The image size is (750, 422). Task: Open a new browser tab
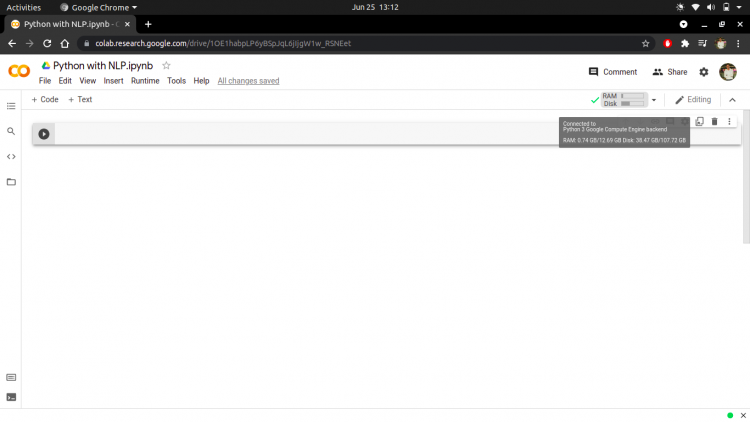coord(148,24)
